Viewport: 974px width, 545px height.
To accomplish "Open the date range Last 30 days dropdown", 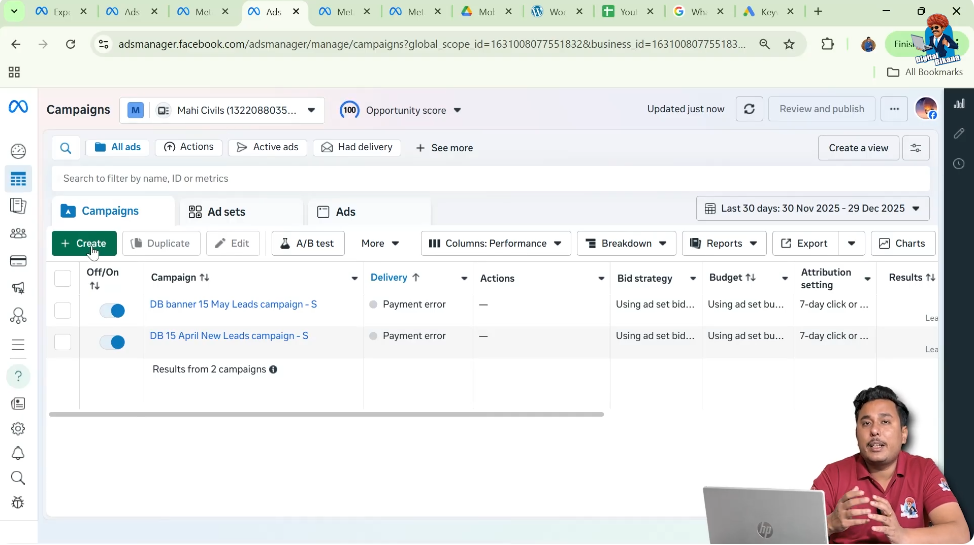I will (x=812, y=209).
